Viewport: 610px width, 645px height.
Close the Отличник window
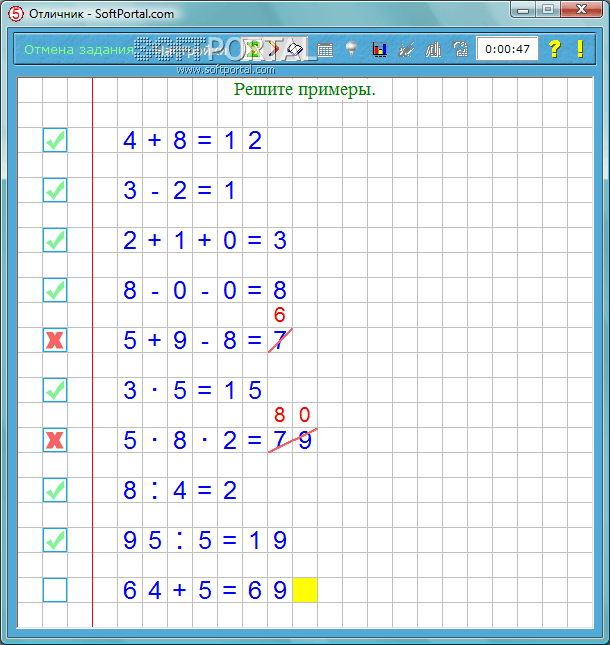point(581,10)
